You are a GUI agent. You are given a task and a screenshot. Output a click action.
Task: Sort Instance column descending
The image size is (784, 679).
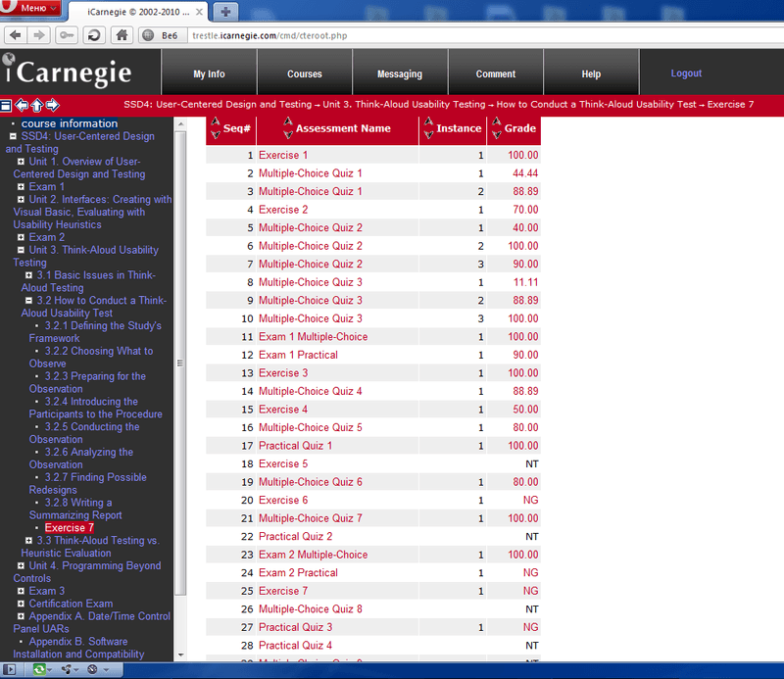point(428,134)
